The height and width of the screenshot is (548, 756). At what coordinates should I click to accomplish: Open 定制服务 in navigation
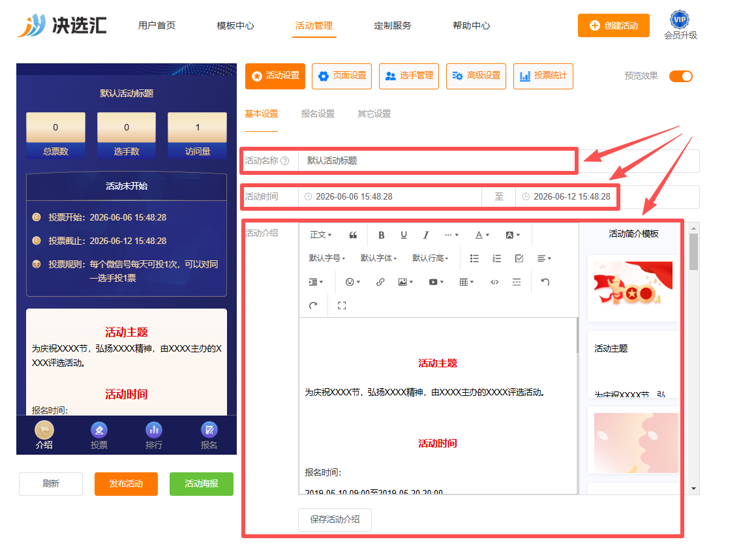point(393,25)
